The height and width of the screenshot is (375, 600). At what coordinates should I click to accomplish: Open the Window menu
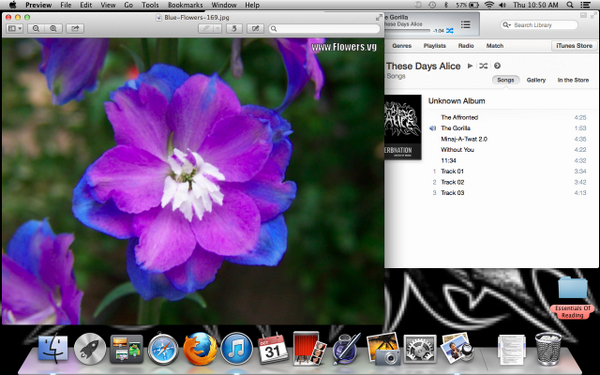coord(224,5)
